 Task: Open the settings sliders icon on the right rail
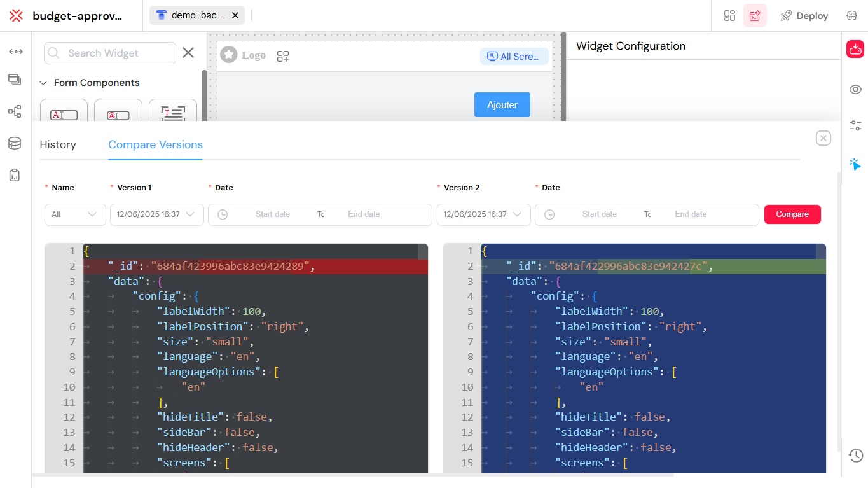coord(855,125)
